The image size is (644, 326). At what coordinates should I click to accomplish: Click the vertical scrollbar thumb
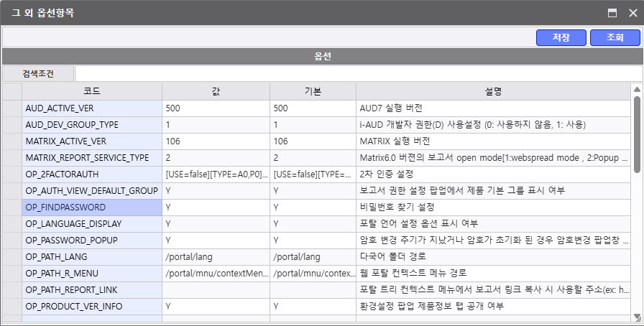pos(637,134)
